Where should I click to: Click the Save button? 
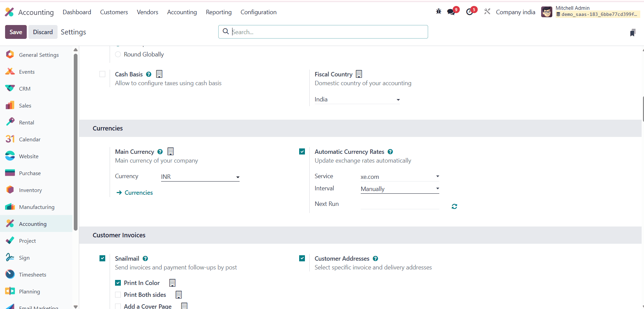(16, 32)
